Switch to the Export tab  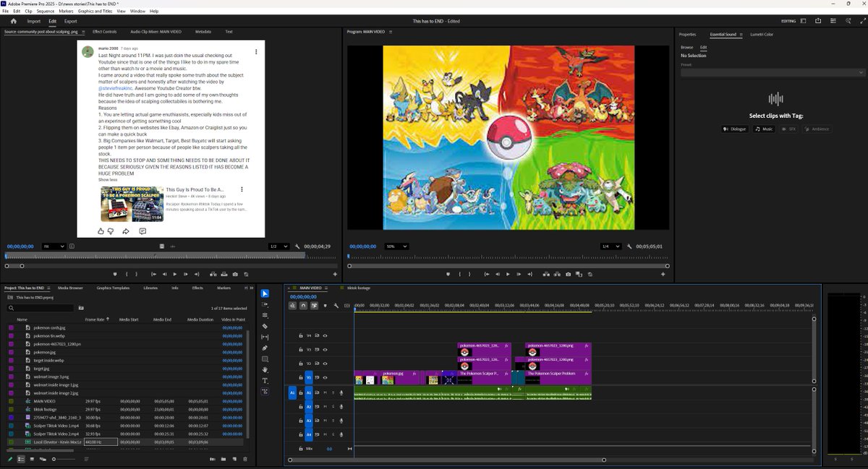71,21
